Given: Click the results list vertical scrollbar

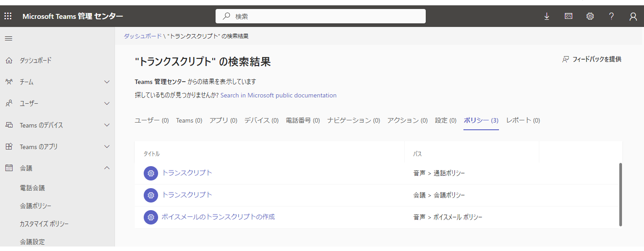Looking at the screenshot, I should pyautogui.click(x=621, y=194).
